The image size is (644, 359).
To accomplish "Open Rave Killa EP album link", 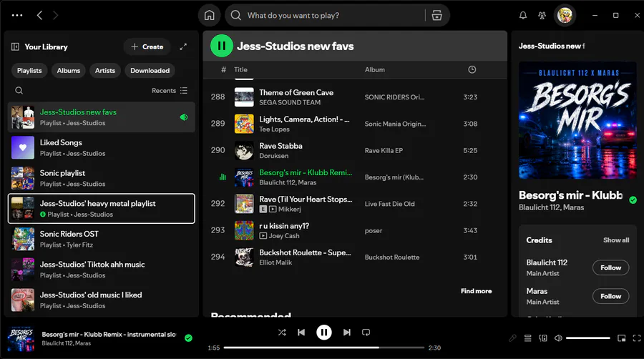I will point(384,151).
